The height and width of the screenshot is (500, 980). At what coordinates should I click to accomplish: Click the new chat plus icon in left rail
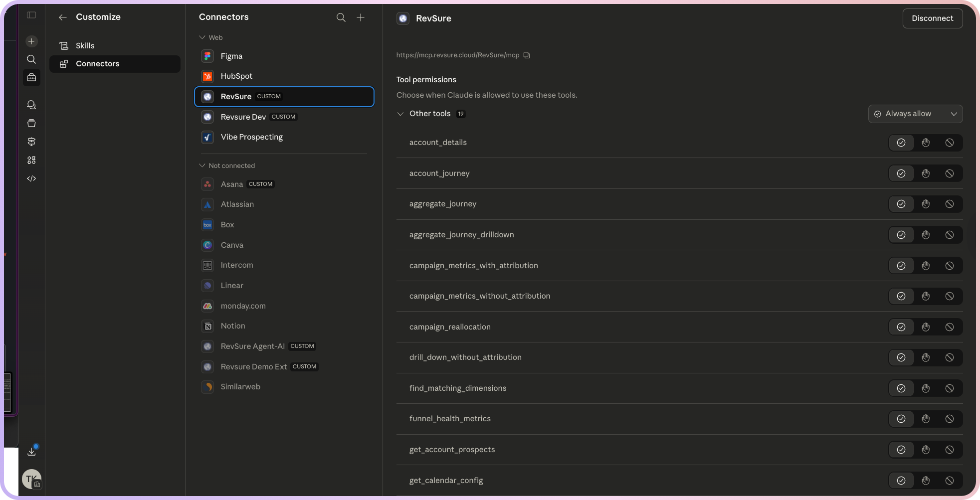click(x=31, y=41)
